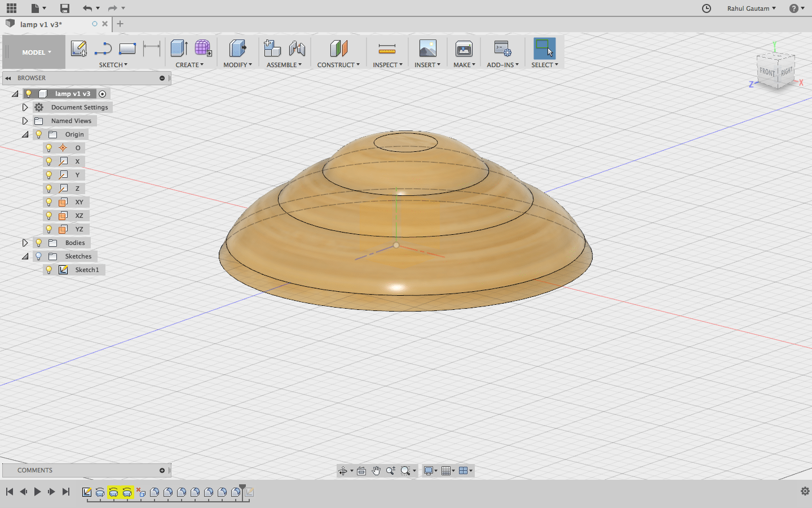Expand the Bodies folder

tap(25, 243)
